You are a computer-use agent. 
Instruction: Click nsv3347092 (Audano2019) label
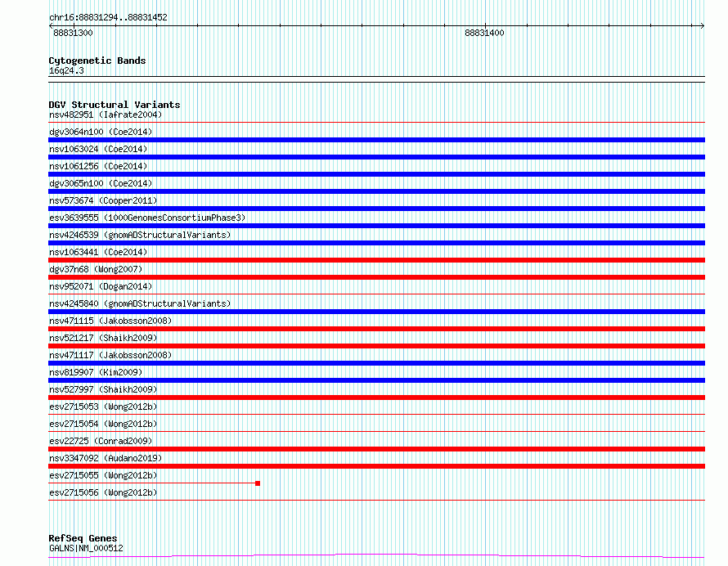[106, 458]
